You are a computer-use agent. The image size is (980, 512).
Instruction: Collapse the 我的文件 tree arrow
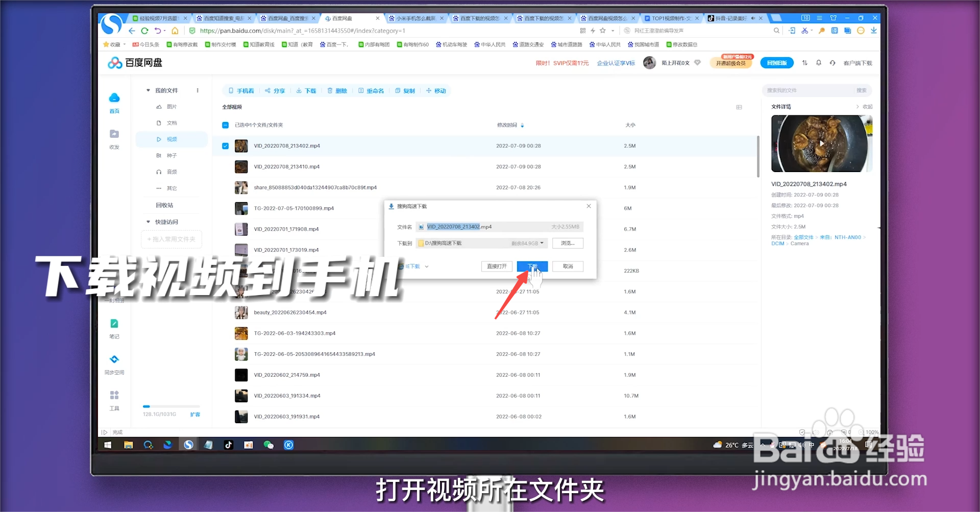point(149,90)
